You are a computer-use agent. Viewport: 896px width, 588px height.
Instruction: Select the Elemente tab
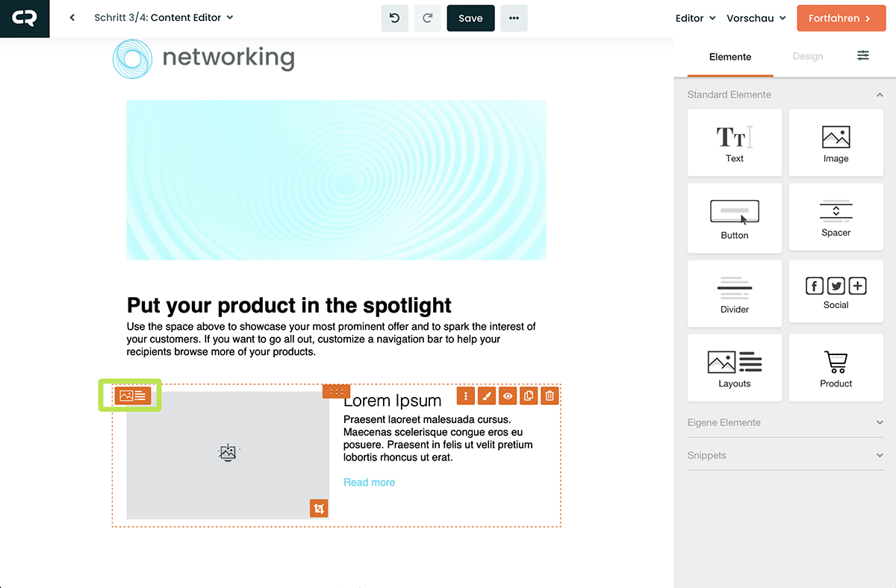pyautogui.click(x=730, y=57)
